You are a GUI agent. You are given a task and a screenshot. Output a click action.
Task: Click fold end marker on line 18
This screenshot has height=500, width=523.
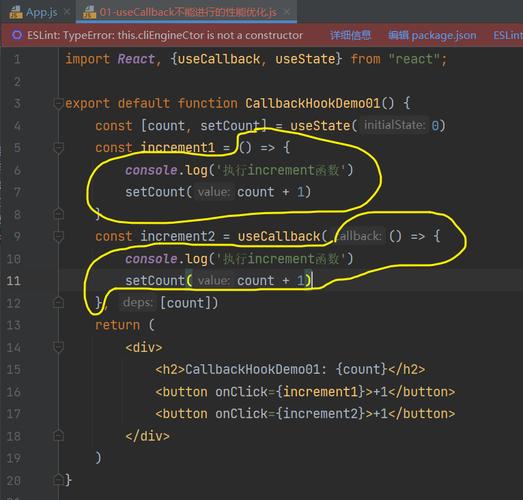pyautogui.click(x=59, y=436)
